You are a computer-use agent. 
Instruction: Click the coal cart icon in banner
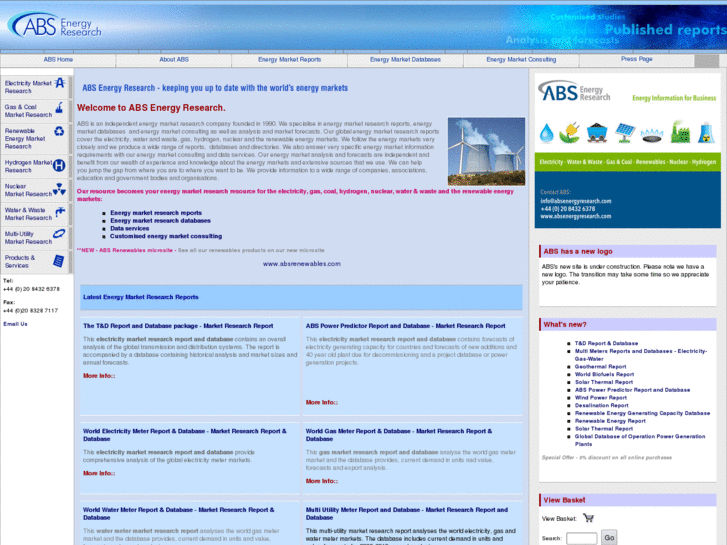point(597,132)
